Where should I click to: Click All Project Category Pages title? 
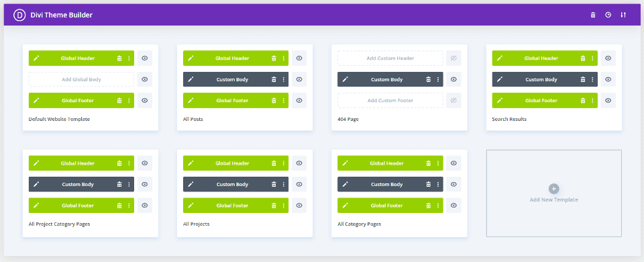[59, 224]
